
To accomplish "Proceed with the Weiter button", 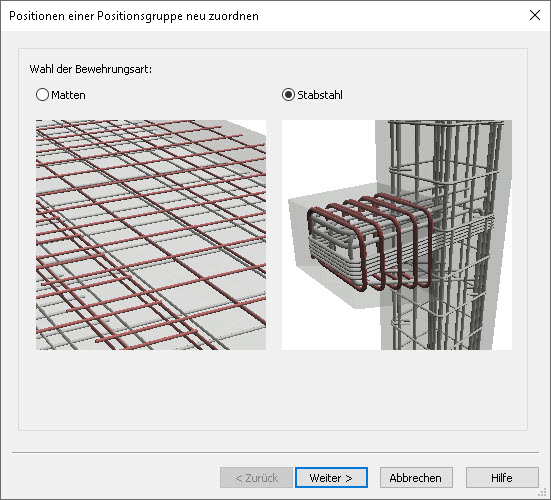I will tap(331, 478).
